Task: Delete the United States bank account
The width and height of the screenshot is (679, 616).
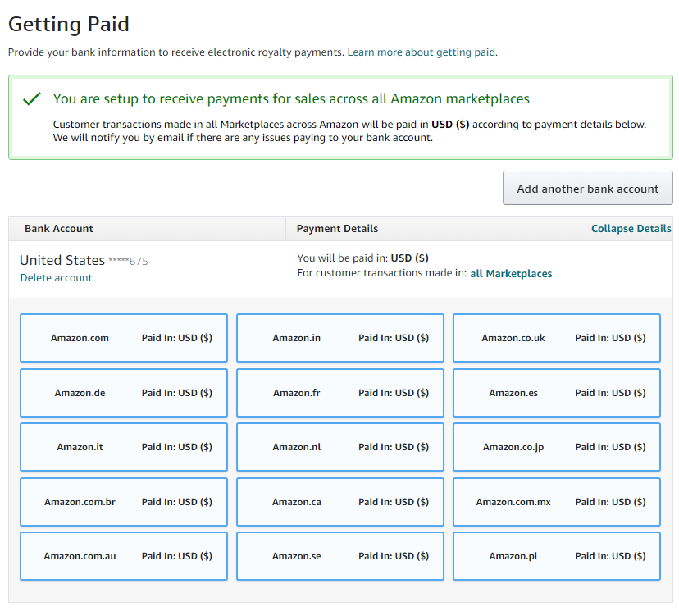Action: [x=57, y=278]
